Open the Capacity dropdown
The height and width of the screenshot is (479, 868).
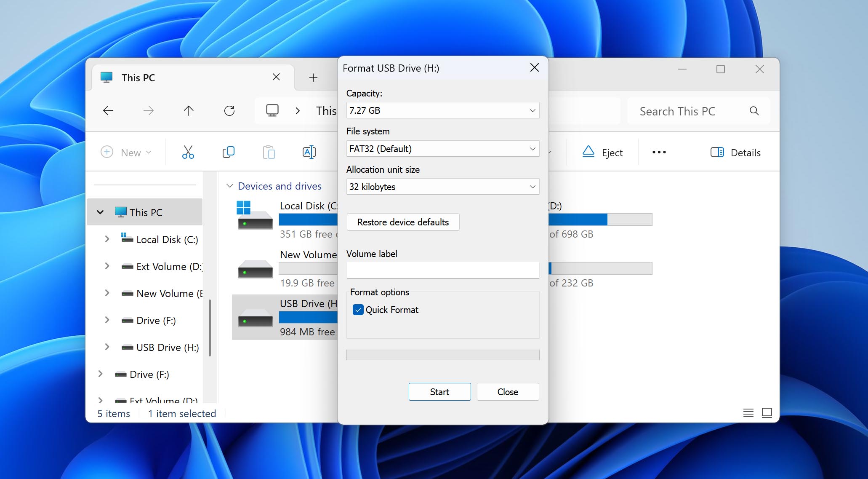pos(443,110)
